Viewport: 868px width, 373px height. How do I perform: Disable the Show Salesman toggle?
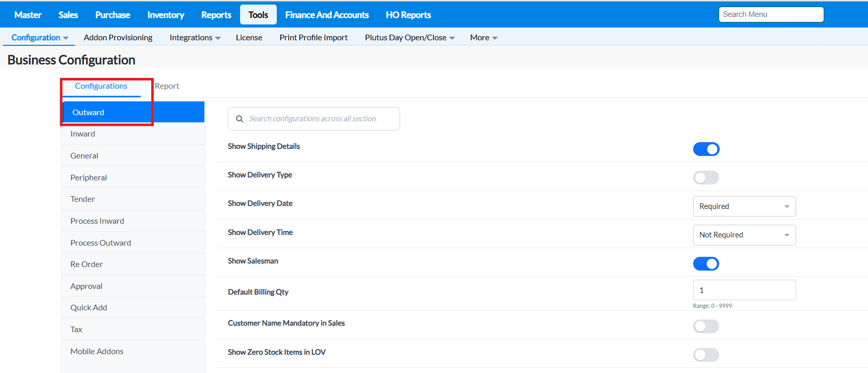point(706,264)
